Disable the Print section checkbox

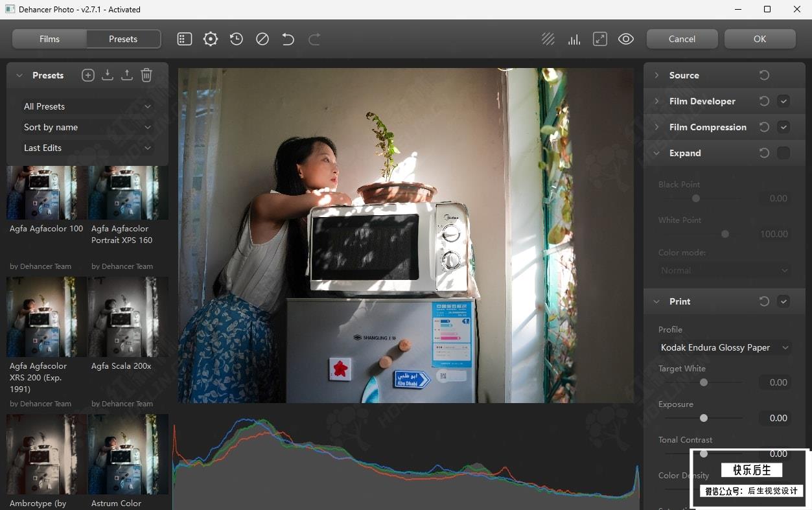coord(784,301)
